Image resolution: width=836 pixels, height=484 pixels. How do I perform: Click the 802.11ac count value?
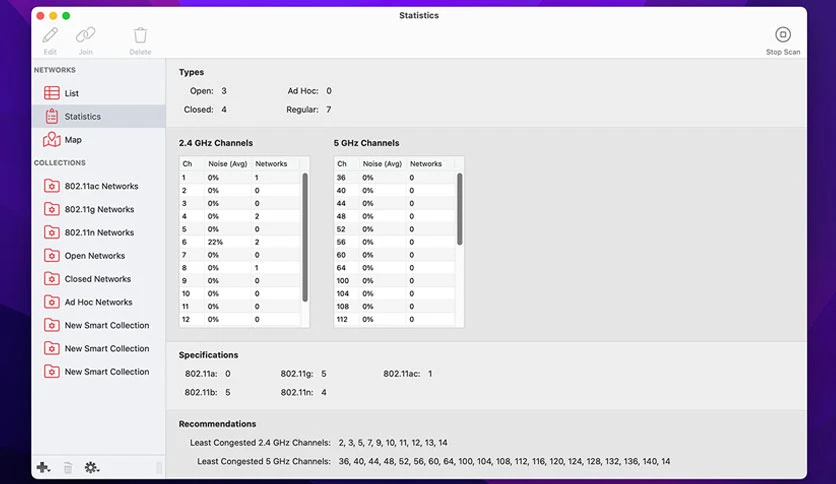pos(430,374)
